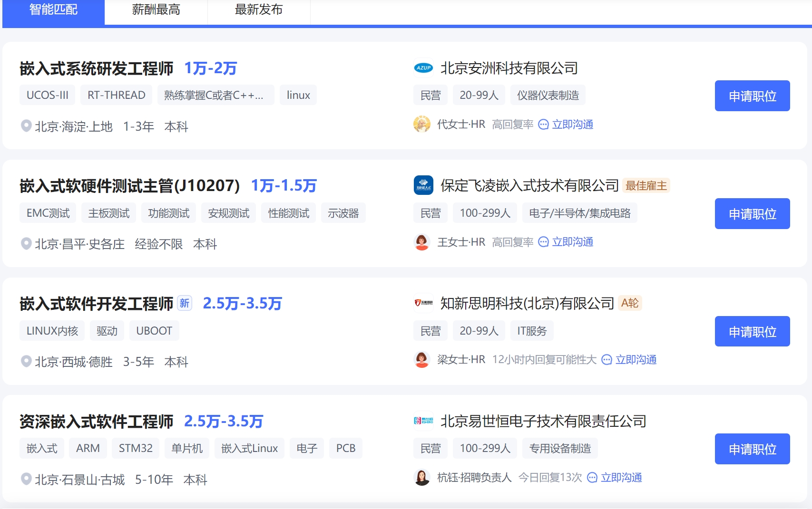This screenshot has height=509, width=812.
Task: Click the 嵌入式Linux tag
Action: [x=250, y=448]
